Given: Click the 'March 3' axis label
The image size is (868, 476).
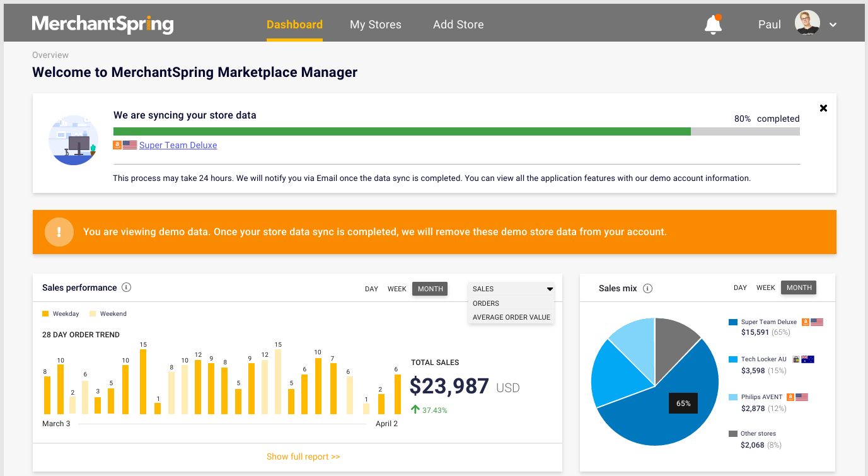Looking at the screenshot, I should (x=56, y=424).
